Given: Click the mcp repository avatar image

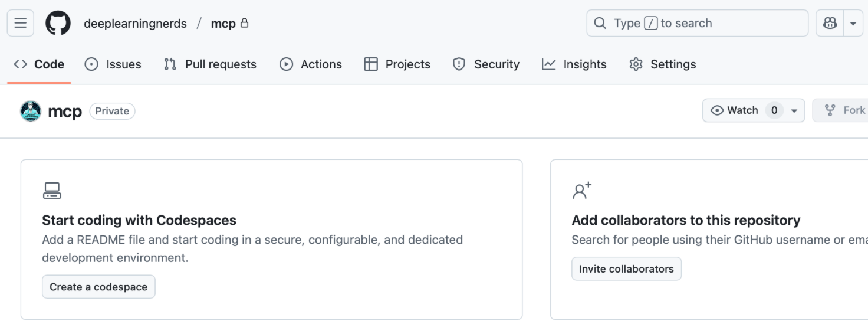Looking at the screenshot, I should [x=31, y=111].
